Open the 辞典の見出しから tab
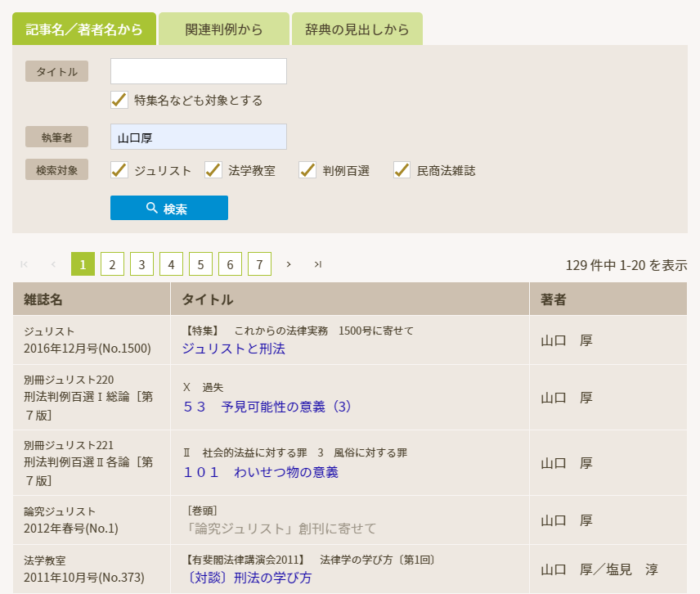Screen dimensions: 700x594 tap(357, 29)
